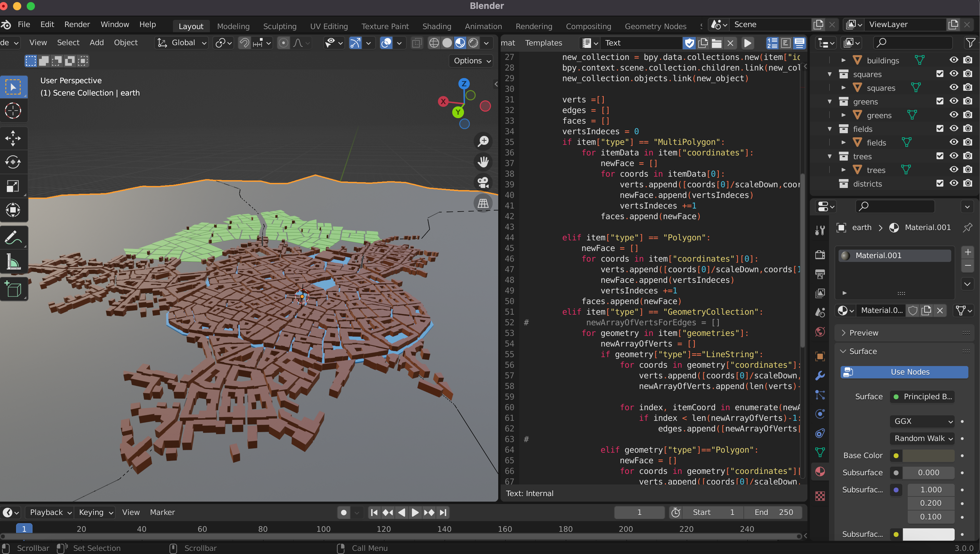
Task: Open the Playback dropdown in timeline
Action: tap(50, 513)
